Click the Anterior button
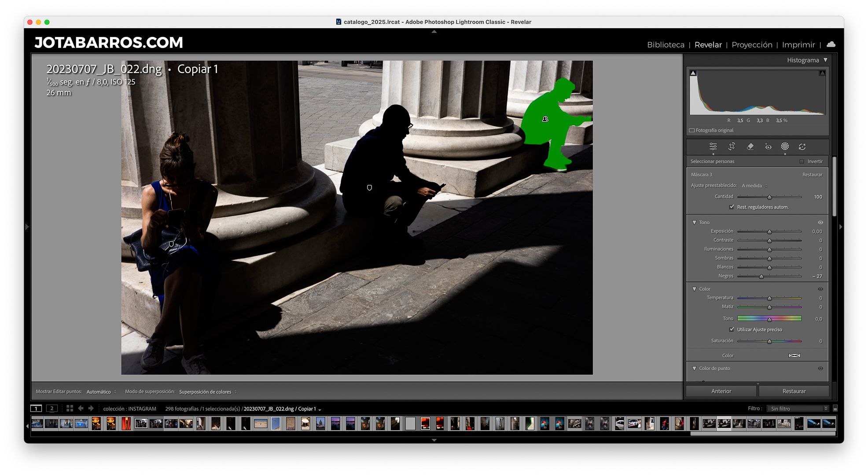Screen dimensions: 868x475 click(x=721, y=391)
